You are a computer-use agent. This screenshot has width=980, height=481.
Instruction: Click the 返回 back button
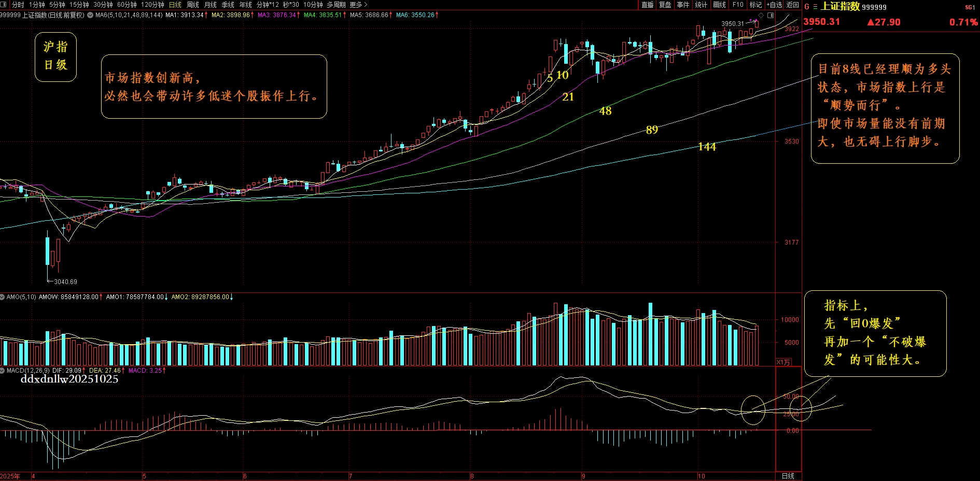(x=793, y=5)
